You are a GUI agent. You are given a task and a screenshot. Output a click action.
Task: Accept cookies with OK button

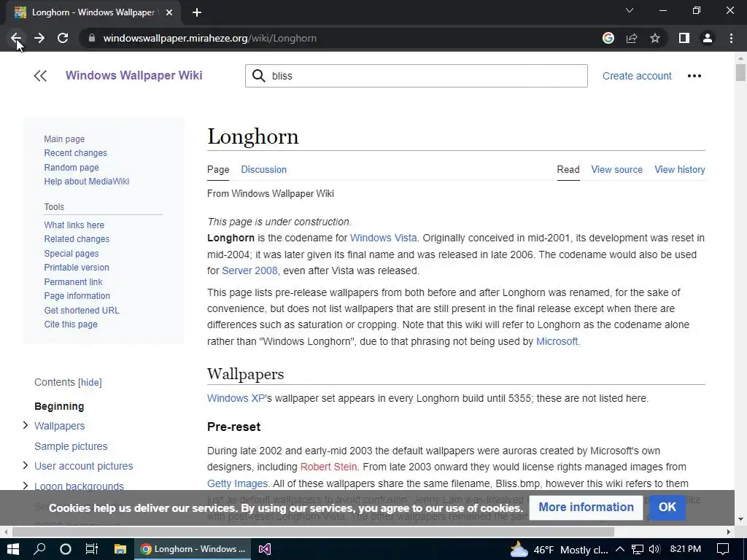pos(667,507)
